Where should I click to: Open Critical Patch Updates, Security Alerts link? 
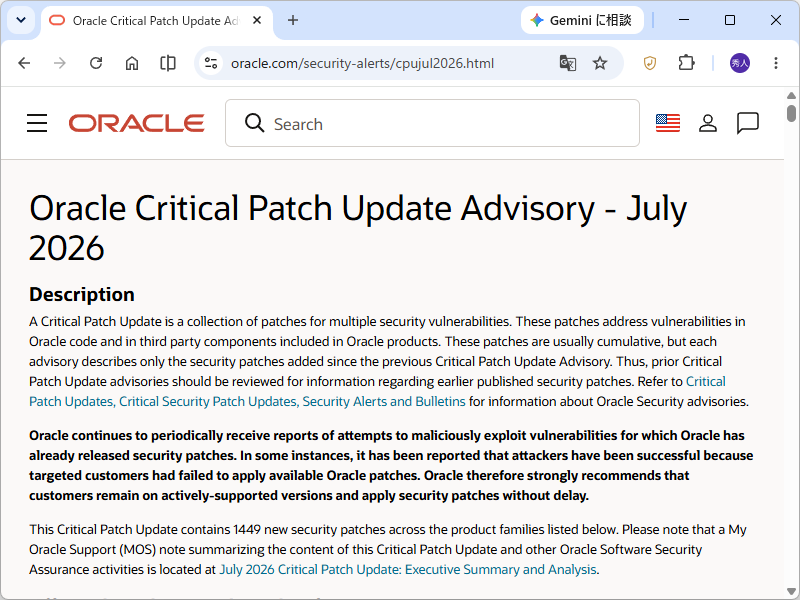pos(247,402)
